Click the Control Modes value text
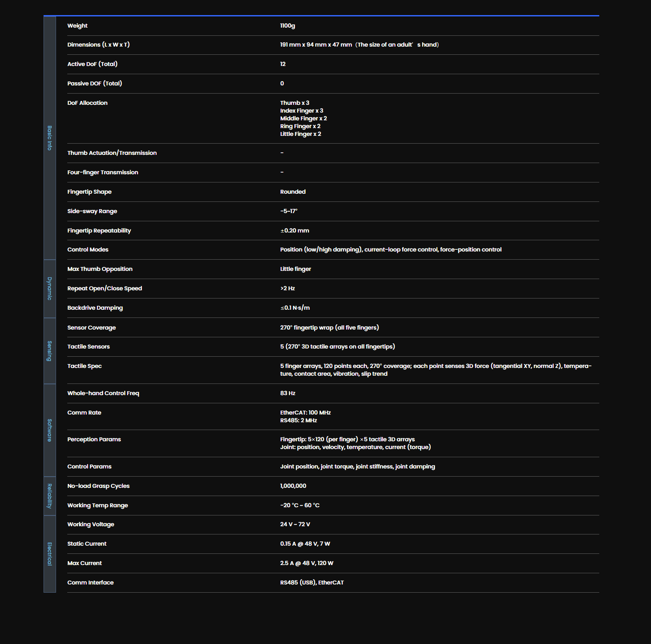This screenshot has height=644, width=651. [x=391, y=250]
